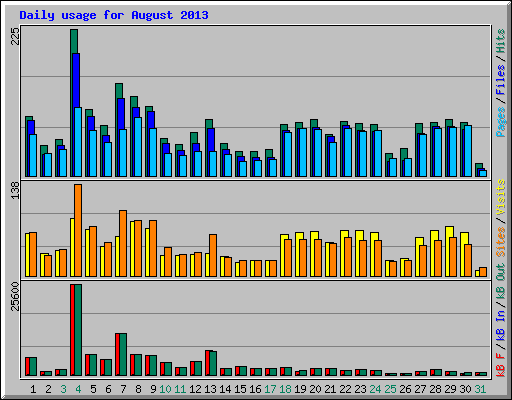Click the Files legend word
Viewport: 512px width, 400px height.
(x=501, y=80)
